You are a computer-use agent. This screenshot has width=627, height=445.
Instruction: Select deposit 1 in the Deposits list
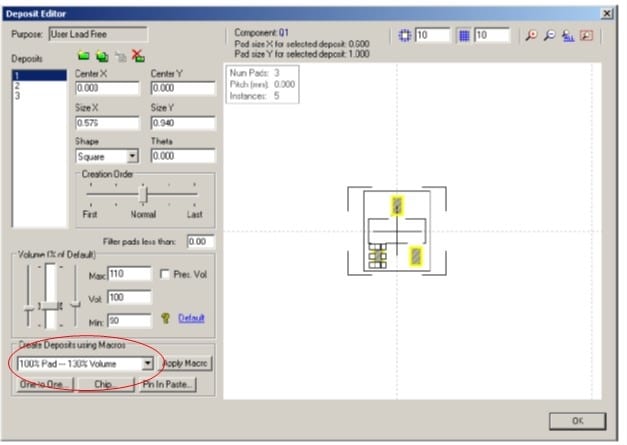tap(40, 75)
